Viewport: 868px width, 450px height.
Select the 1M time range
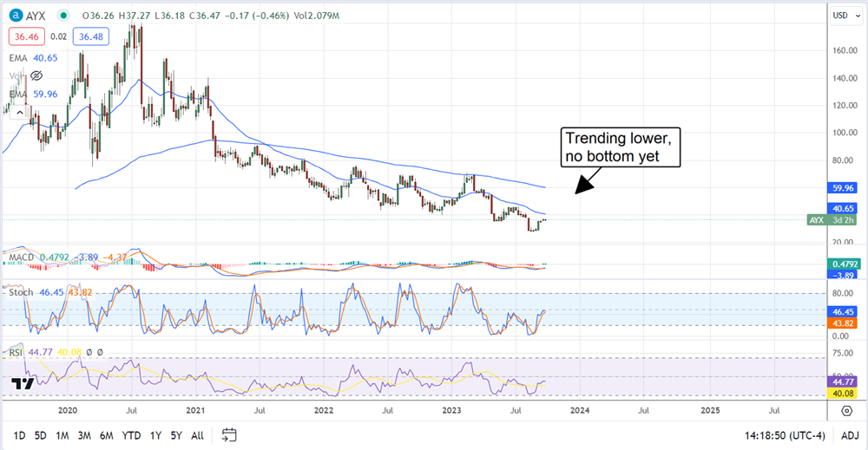(x=62, y=435)
